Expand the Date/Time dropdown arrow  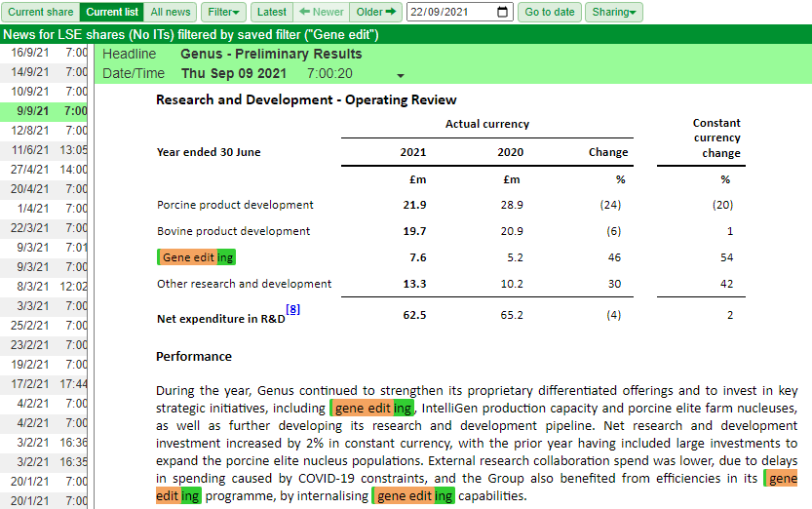pos(401,76)
